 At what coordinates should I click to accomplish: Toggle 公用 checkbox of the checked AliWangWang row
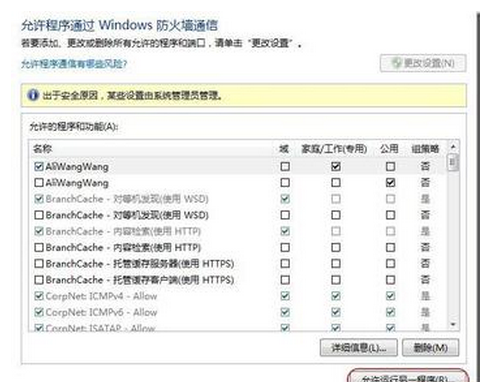[390, 166]
